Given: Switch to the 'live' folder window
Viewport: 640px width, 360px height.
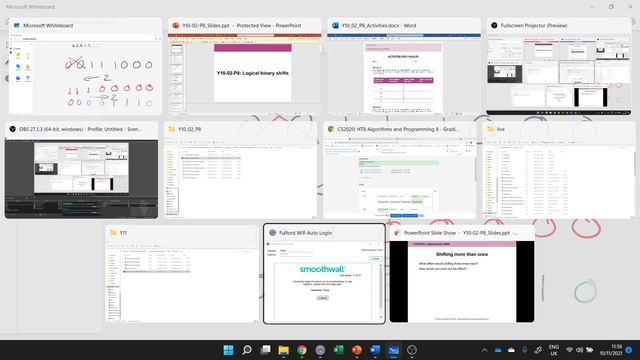Looking at the screenshot, I should pos(559,170).
